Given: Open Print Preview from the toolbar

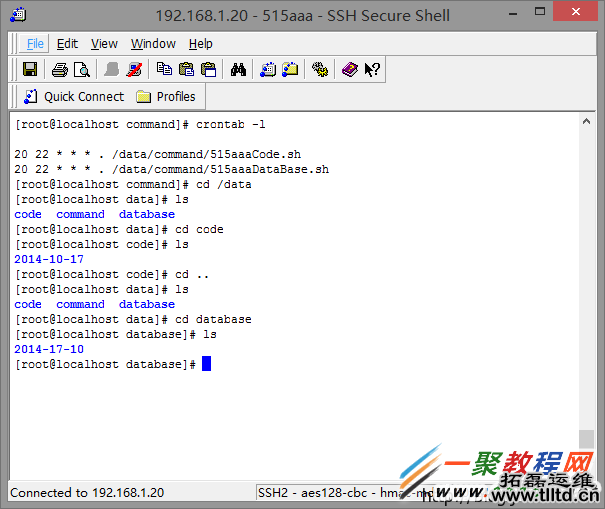Looking at the screenshot, I should (x=81, y=69).
